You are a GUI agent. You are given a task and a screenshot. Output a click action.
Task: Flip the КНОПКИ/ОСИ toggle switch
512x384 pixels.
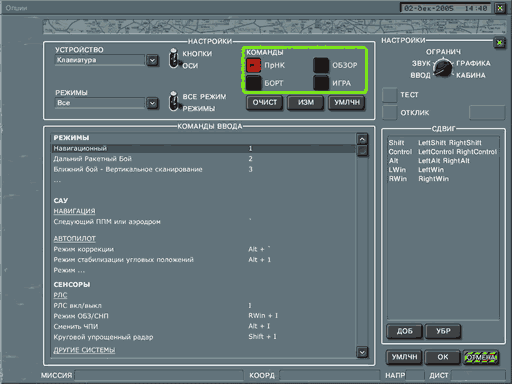tap(174, 59)
